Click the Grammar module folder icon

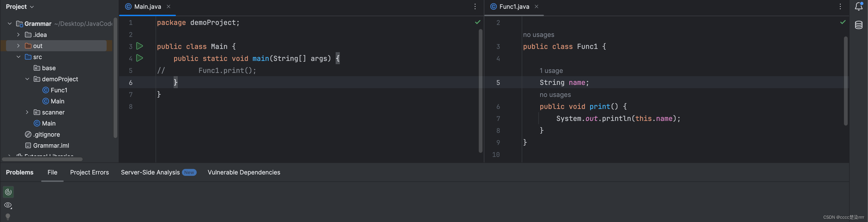coord(20,24)
